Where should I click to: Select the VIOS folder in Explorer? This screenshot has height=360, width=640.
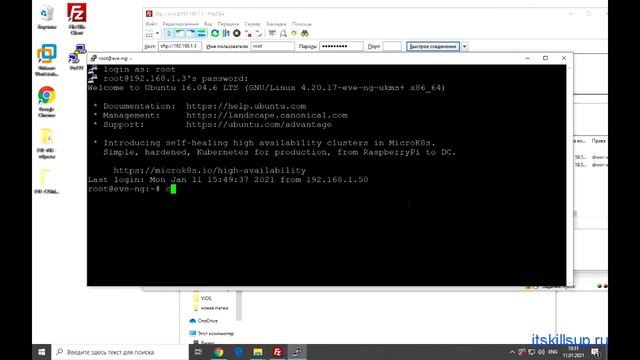pos(202,298)
